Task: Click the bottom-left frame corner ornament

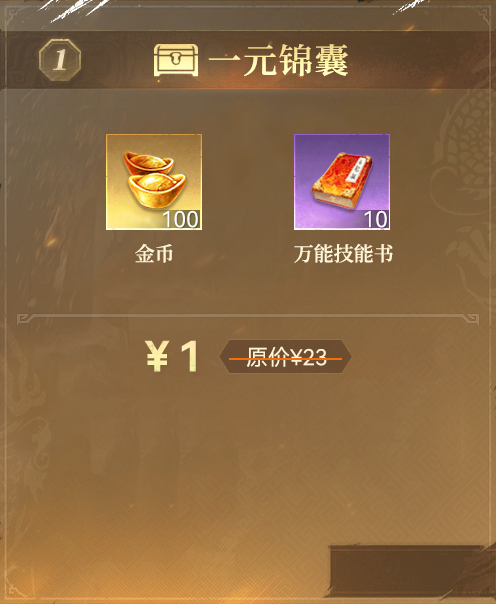Action: click(x=14, y=590)
